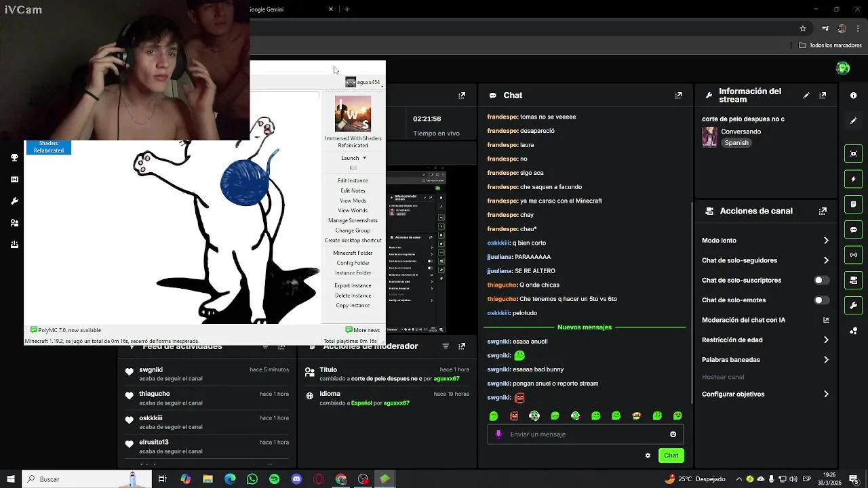The height and width of the screenshot is (488, 868).
Task: Open Todos los marcadores bookmarks folder
Action: click(x=830, y=45)
